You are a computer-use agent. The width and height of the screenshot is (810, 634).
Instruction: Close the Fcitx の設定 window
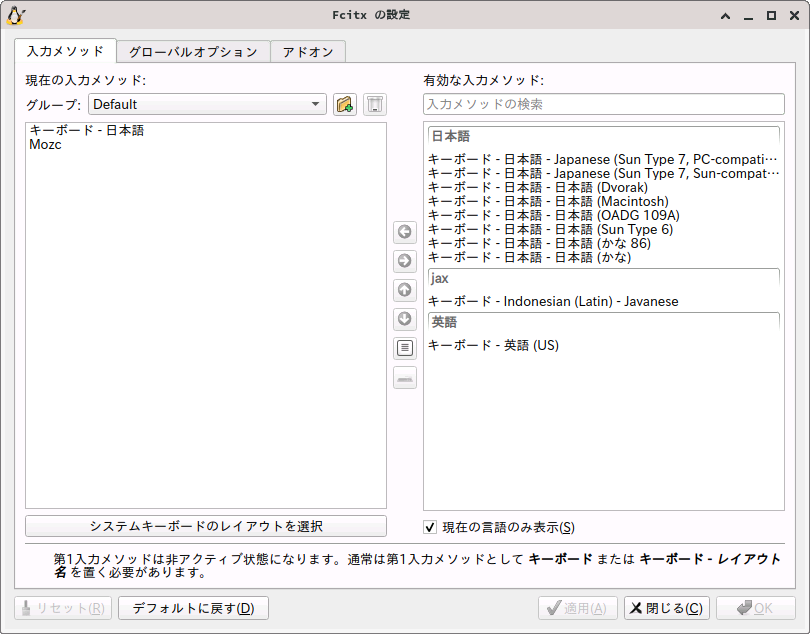coord(795,16)
